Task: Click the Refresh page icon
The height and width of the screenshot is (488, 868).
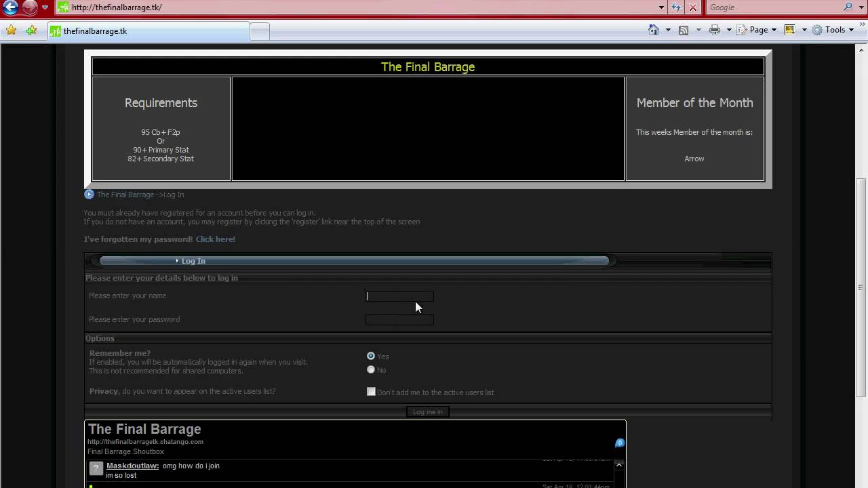Action: [x=676, y=7]
